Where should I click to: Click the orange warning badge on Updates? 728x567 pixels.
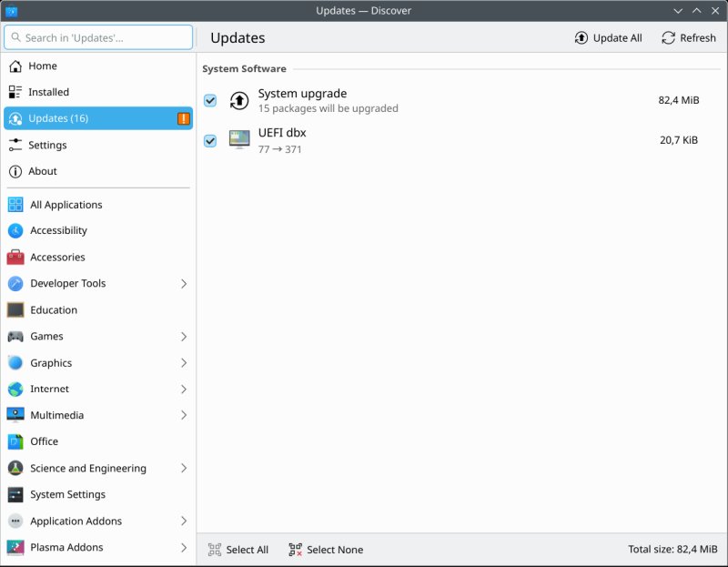[184, 118]
